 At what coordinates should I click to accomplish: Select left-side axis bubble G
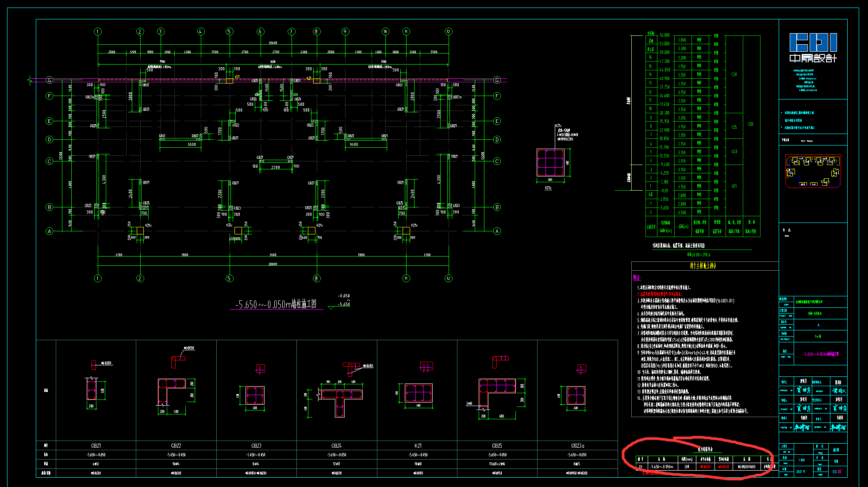50,80
